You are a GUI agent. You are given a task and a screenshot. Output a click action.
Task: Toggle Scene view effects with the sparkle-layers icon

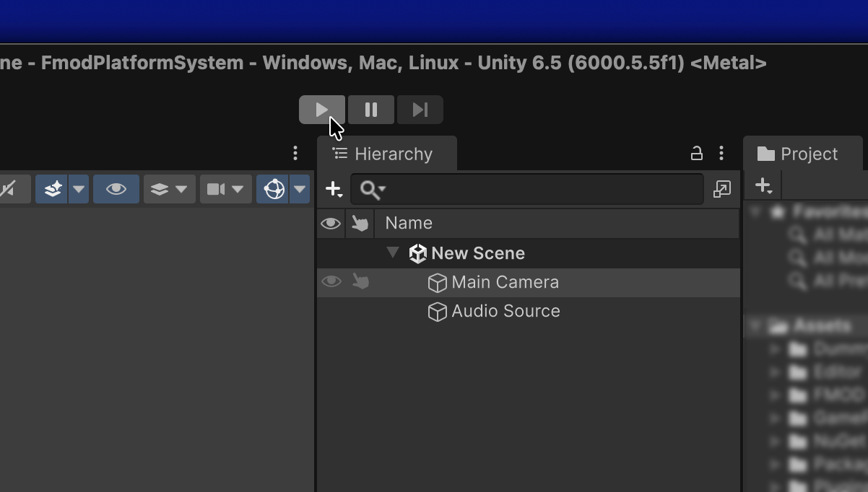pyautogui.click(x=53, y=189)
